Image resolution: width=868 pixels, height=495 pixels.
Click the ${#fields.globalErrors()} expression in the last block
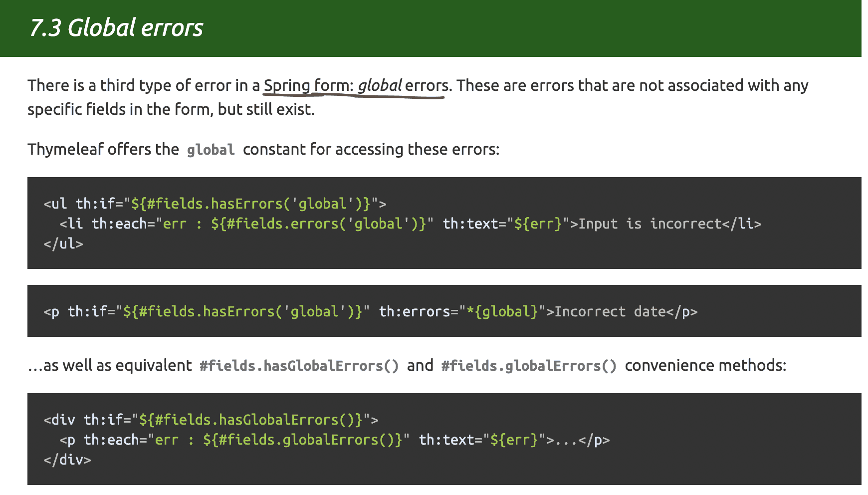[x=302, y=440]
